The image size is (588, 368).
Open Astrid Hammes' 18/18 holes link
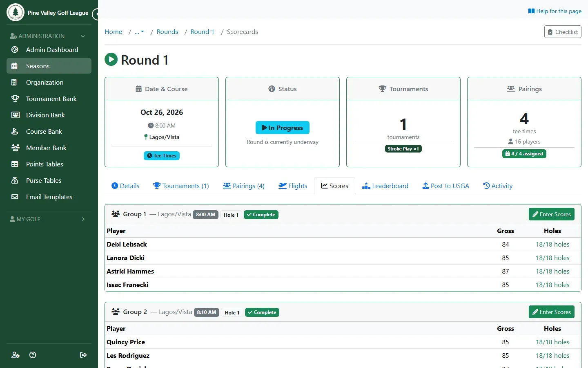point(552,272)
